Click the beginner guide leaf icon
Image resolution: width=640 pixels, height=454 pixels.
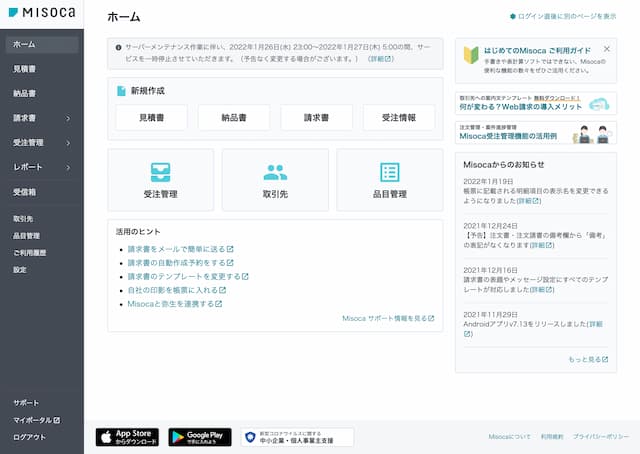click(x=471, y=55)
